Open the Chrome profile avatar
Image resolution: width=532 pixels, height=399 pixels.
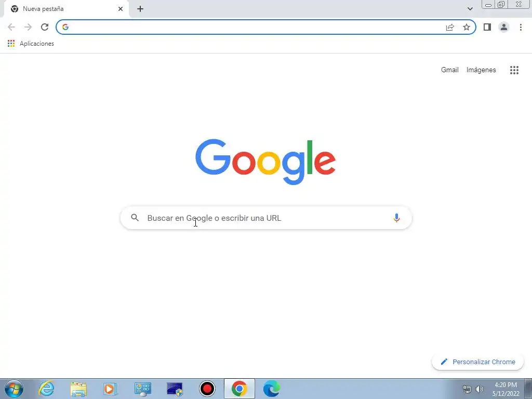pyautogui.click(x=504, y=27)
